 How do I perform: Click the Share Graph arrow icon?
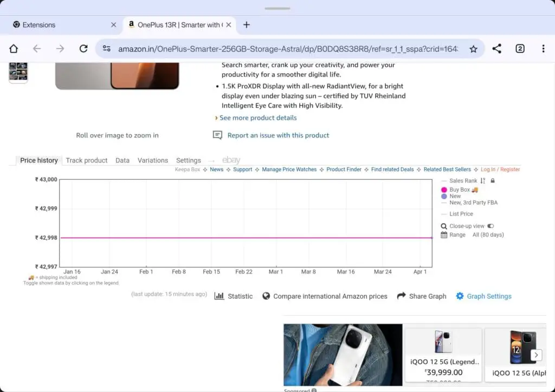click(401, 296)
